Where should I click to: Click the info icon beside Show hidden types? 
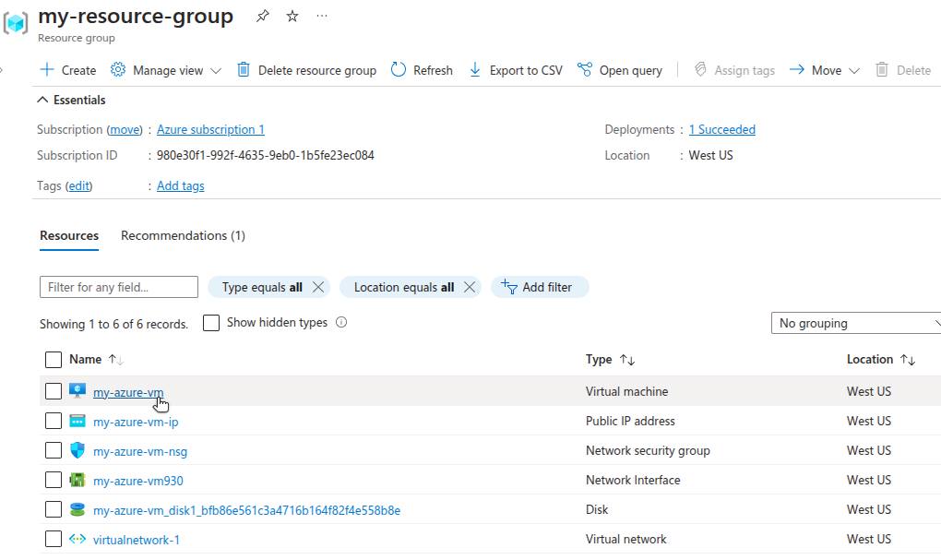[x=341, y=322]
